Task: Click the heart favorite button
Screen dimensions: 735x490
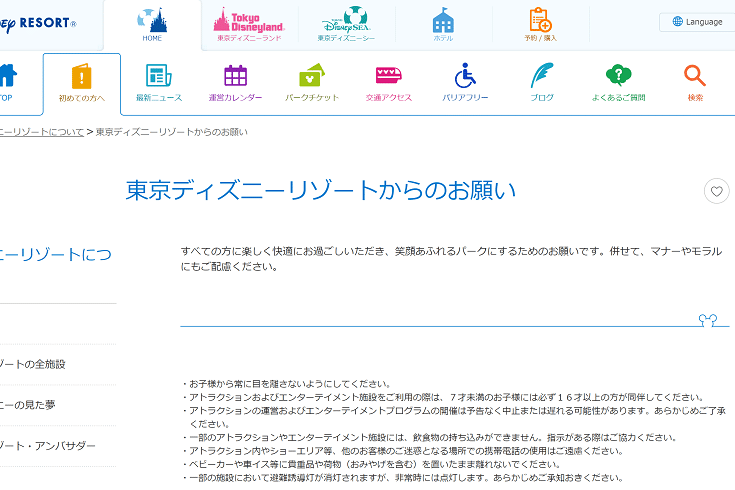Action: click(x=716, y=191)
